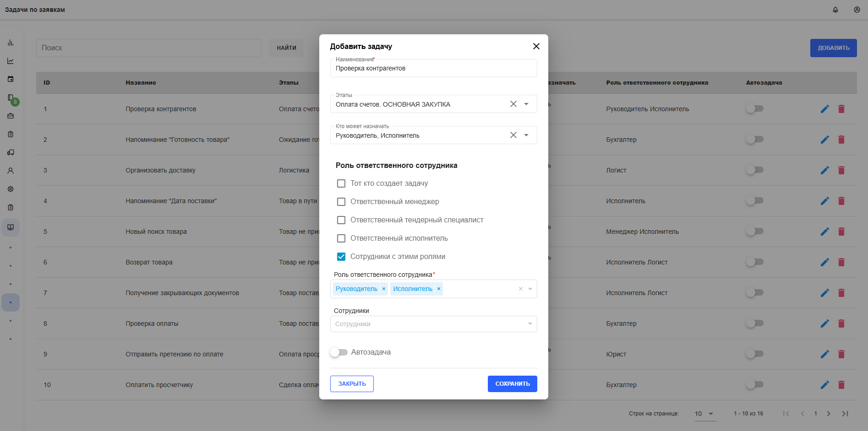Screen dimensions: 868x431
Task: Click the ID column header
Action: coord(47,83)
